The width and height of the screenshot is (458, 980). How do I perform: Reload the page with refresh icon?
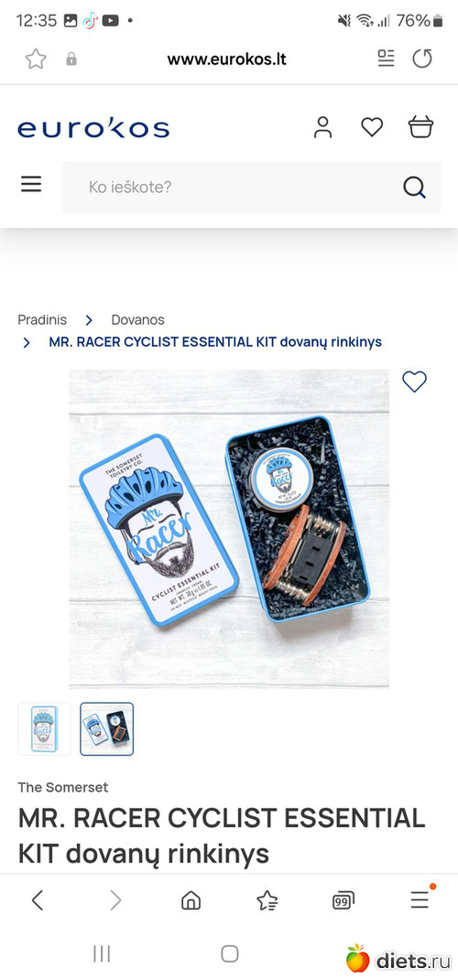[x=422, y=59]
